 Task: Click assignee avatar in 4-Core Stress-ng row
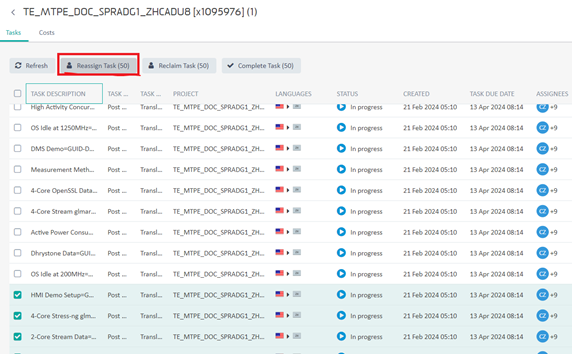[x=542, y=316]
